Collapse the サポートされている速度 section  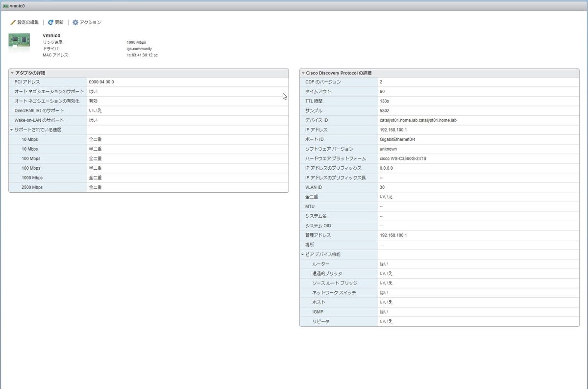12,130
